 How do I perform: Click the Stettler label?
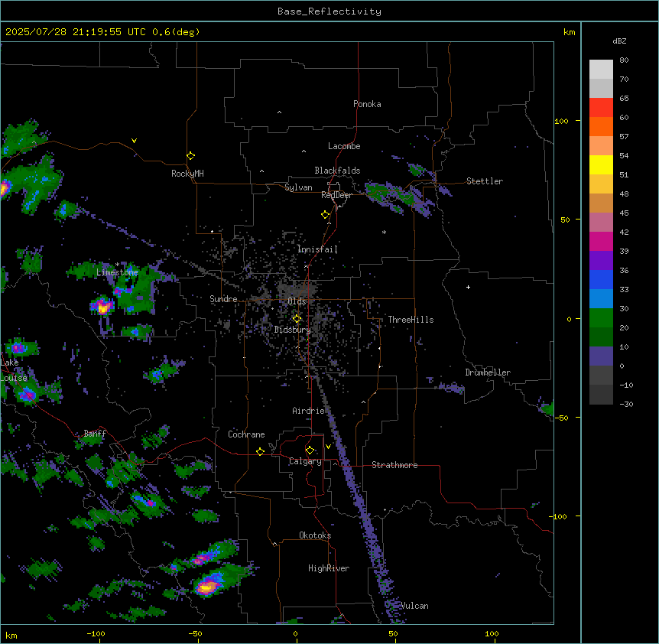[x=485, y=181]
